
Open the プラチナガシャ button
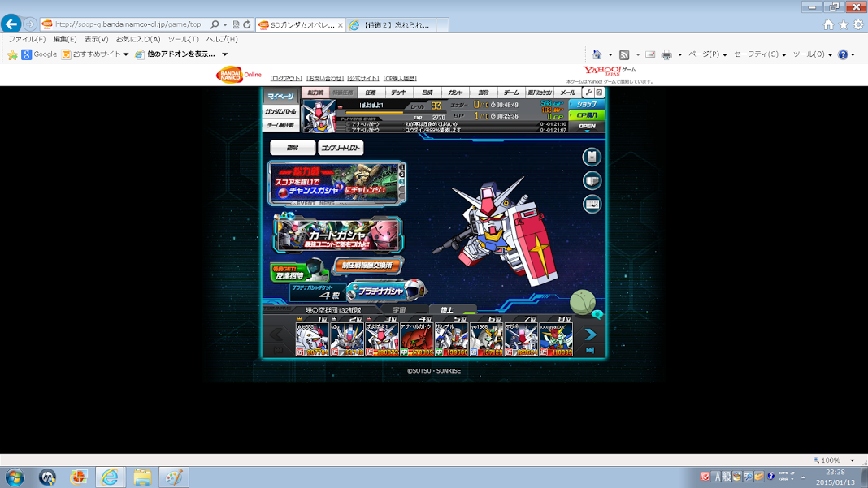point(386,291)
